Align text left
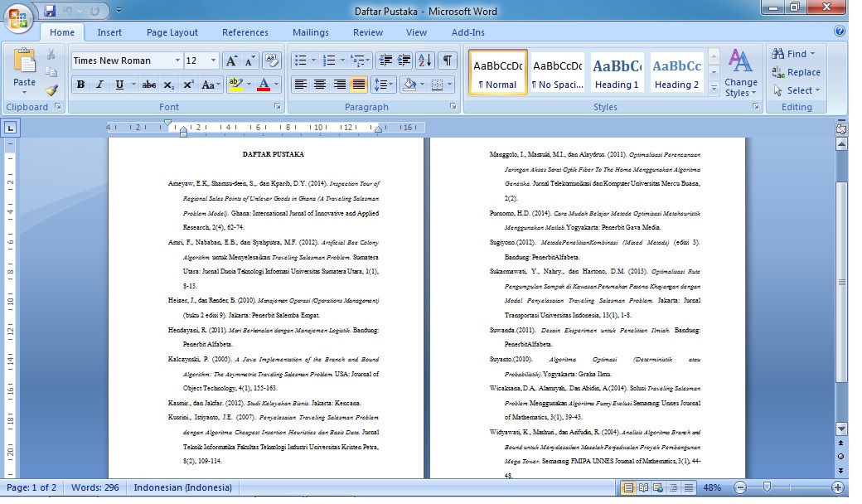 (x=300, y=85)
